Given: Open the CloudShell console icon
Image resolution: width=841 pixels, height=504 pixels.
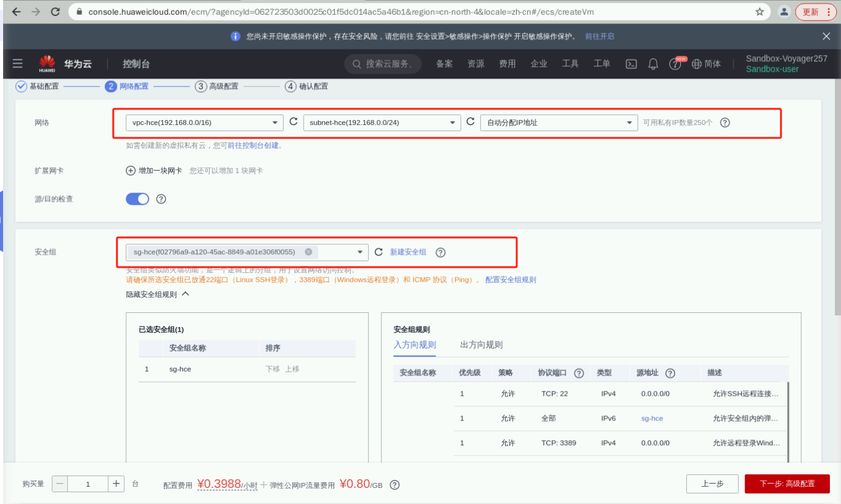Looking at the screenshot, I should pyautogui.click(x=631, y=63).
